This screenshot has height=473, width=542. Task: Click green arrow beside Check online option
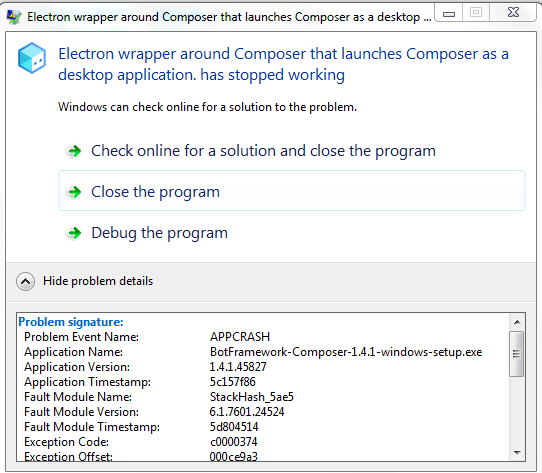75,151
